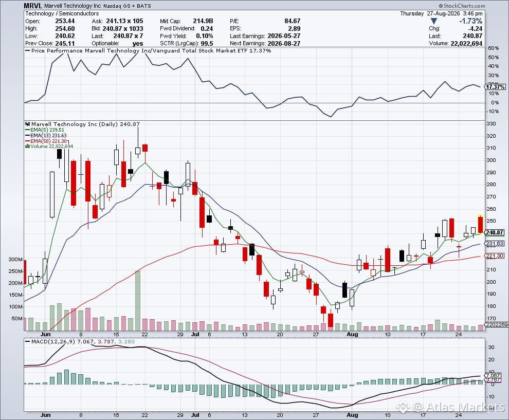Click the Low value 240.62
This screenshot has height=420, width=509.
click(65, 36)
